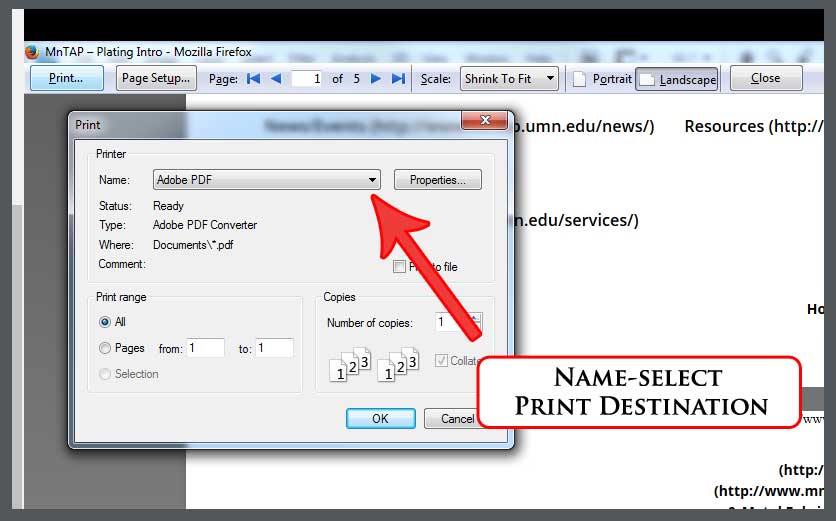This screenshot has height=521, width=836.
Task: Click the 'Ready' status text
Action: point(168,206)
